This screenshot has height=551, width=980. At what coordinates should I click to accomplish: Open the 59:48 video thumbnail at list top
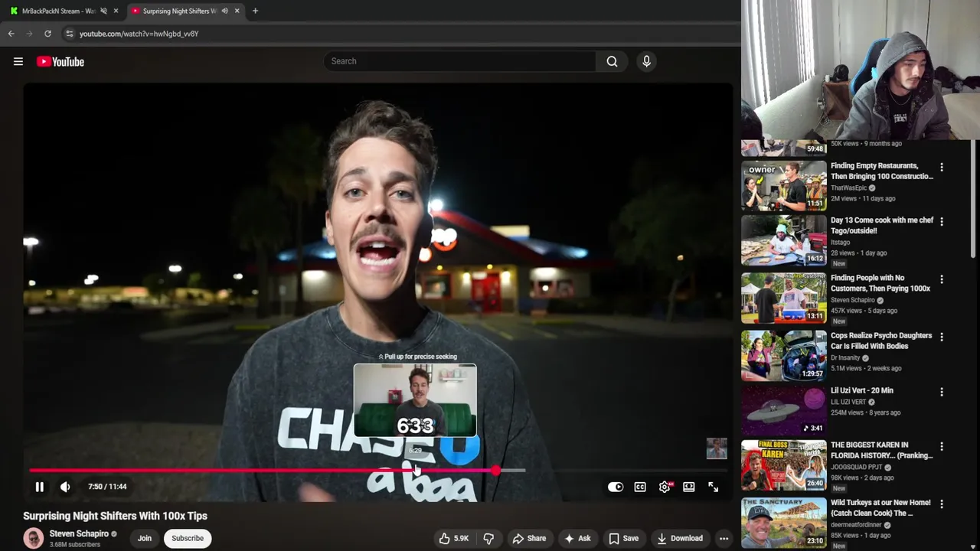[784, 148]
